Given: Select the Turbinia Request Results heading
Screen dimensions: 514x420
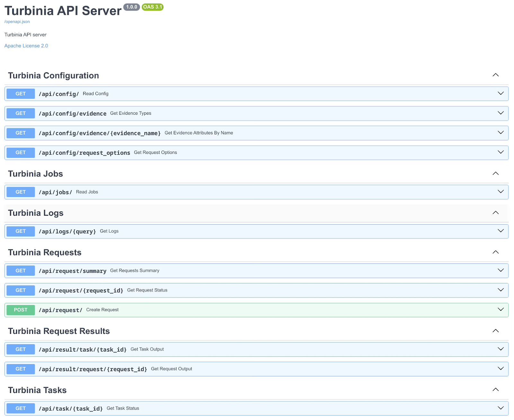Looking at the screenshot, I should pos(59,331).
